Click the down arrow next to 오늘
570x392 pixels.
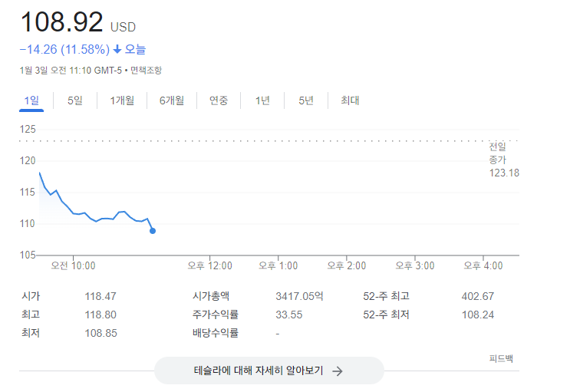click(117, 50)
